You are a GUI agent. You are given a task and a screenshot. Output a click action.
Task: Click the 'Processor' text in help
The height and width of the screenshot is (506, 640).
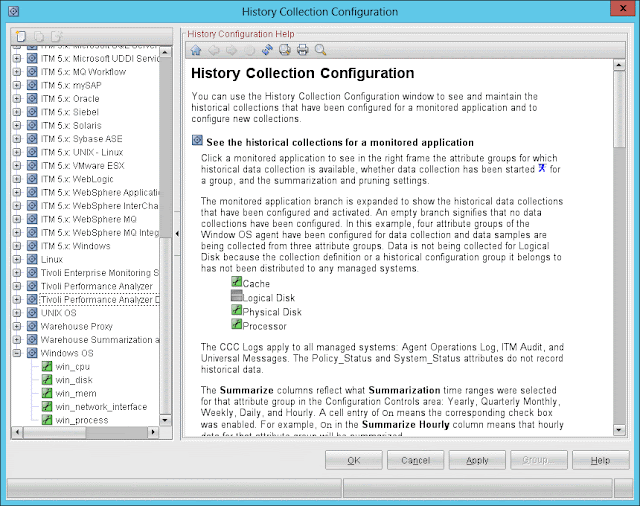264,326
